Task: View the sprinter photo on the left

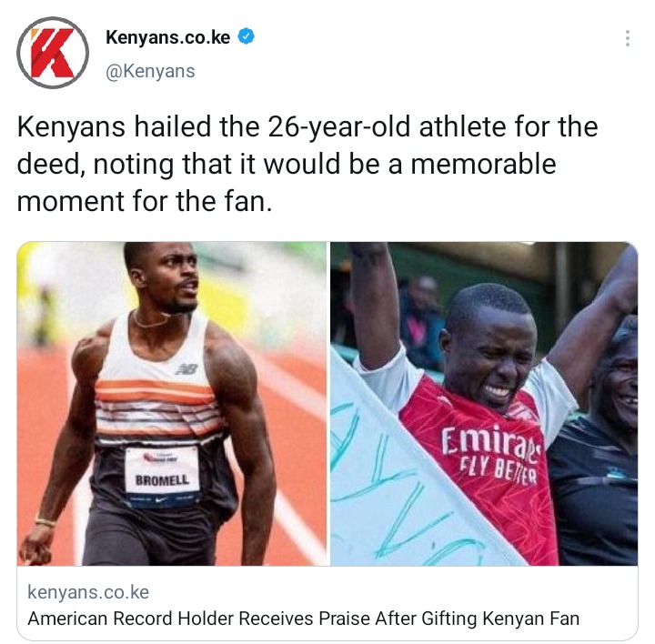Action: 172,404
